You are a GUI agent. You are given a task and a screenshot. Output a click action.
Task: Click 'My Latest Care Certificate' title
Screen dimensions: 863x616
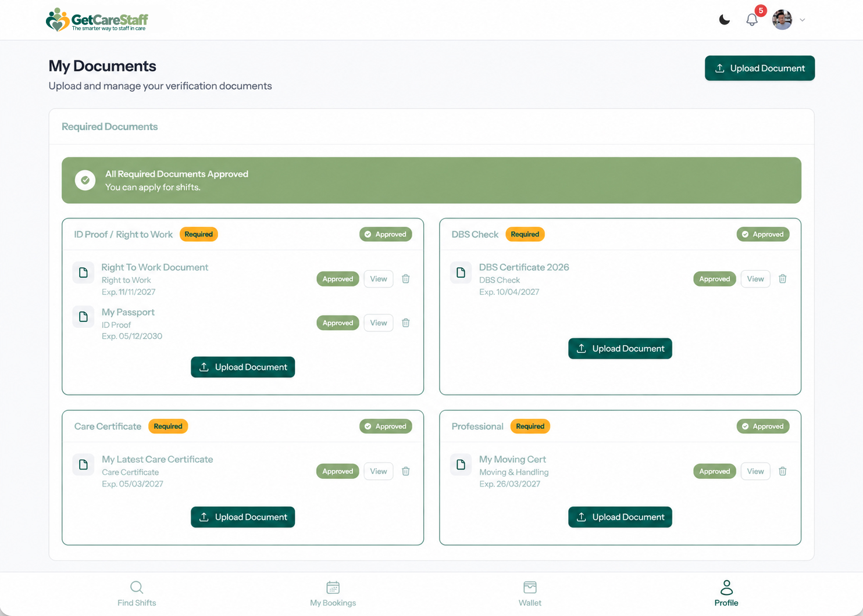[157, 459]
